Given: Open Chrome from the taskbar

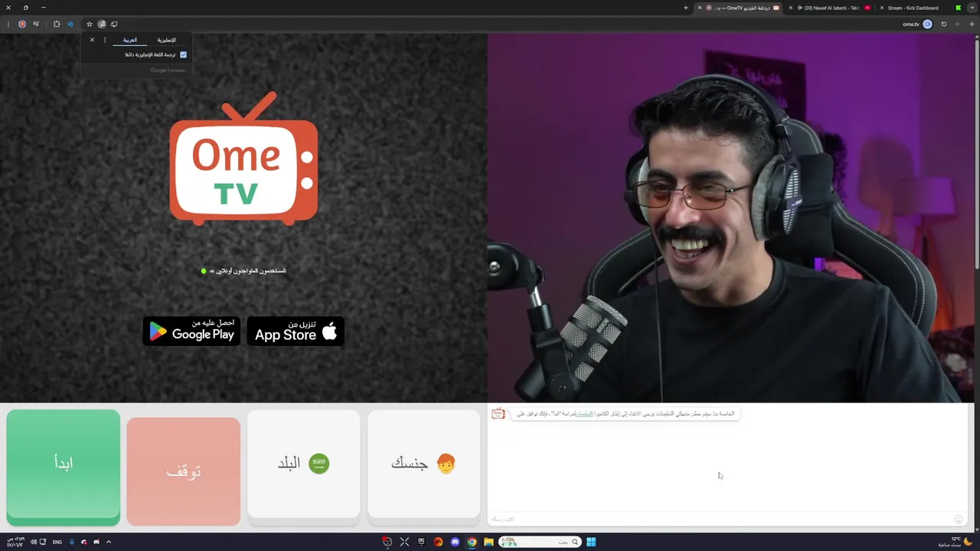Looking at the screenshot, I should click(x=472, y=542).
